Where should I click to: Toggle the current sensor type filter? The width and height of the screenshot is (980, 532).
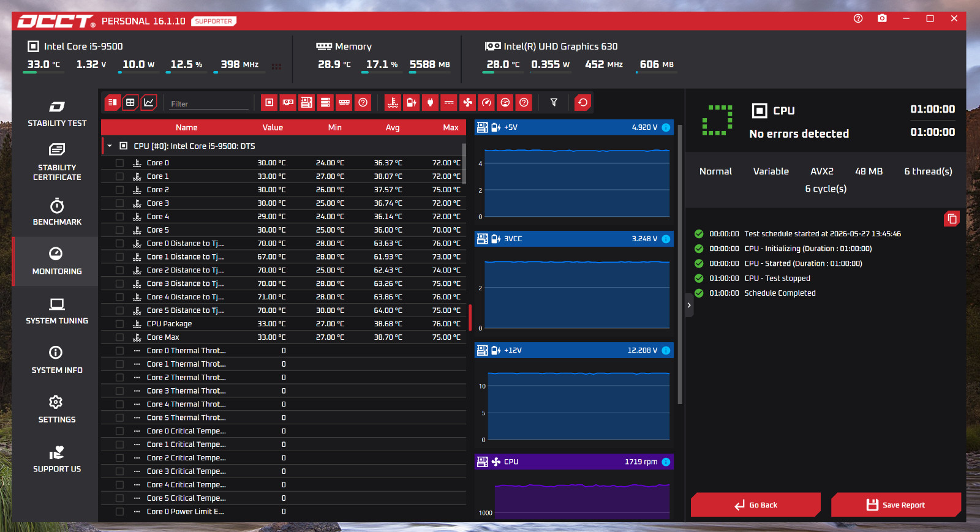(x=449, y=103)
